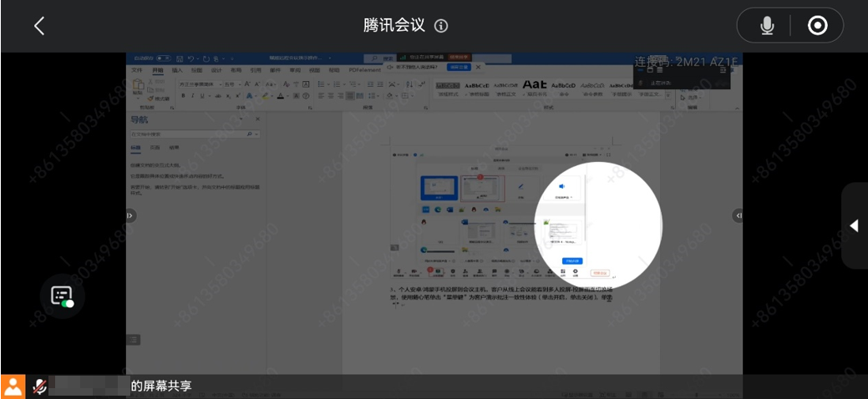
Task: Click the blue 开始共享 button in dialog
Action: pyautogui.click(x=572, y=261)
